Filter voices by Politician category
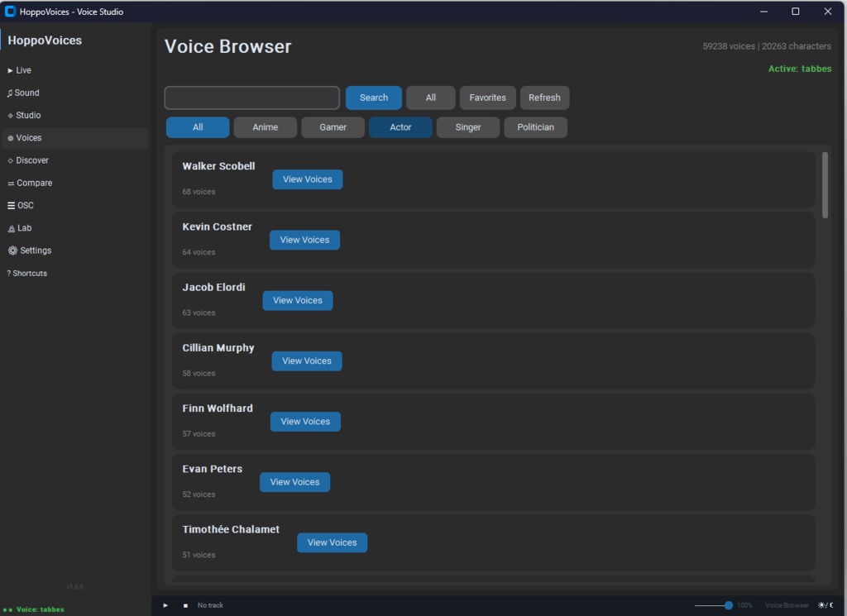The height and width of the screenshot is (616, 847). 536,127
